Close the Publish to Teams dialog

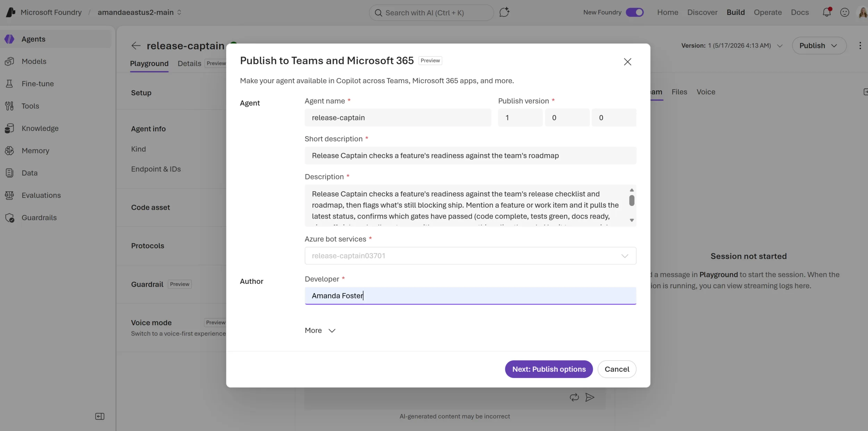627,62
